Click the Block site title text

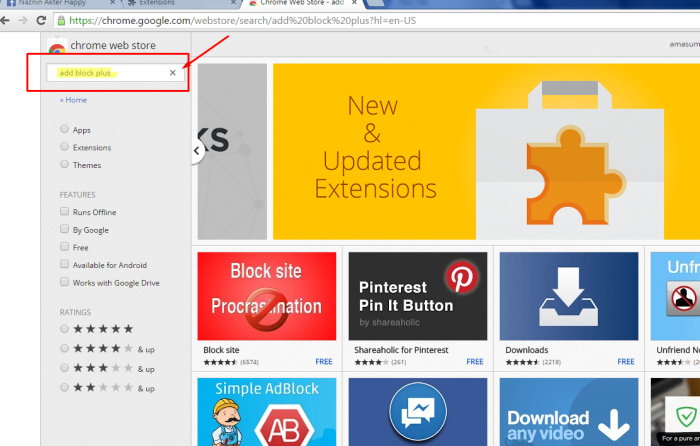(x=221, y=350)
